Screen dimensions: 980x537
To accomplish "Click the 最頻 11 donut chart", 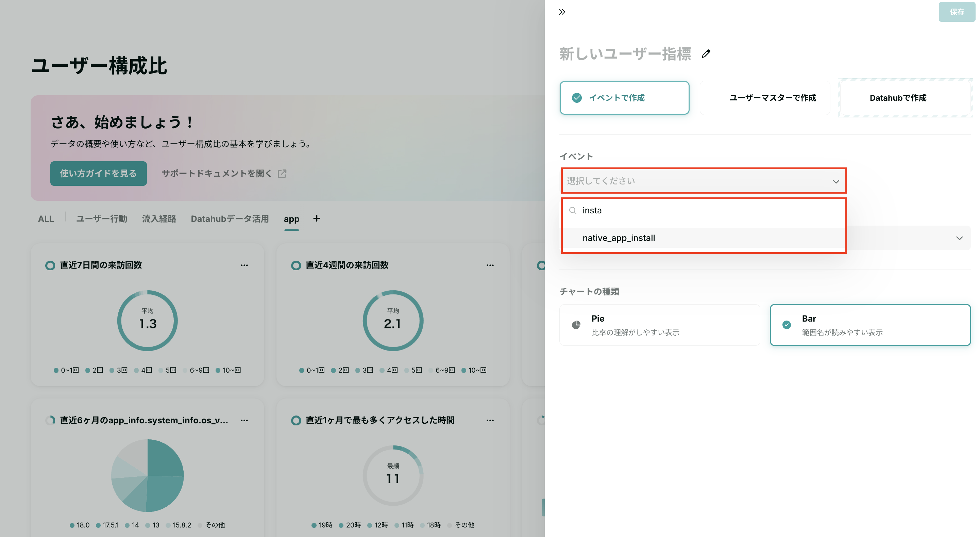I will pos(393,475).
